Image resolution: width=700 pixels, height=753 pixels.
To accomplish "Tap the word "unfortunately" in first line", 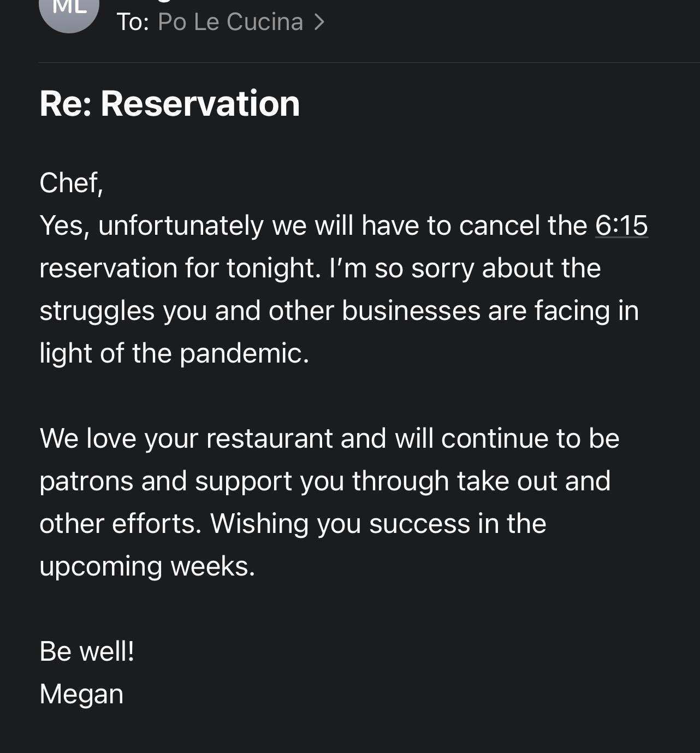I will point(181,226).
